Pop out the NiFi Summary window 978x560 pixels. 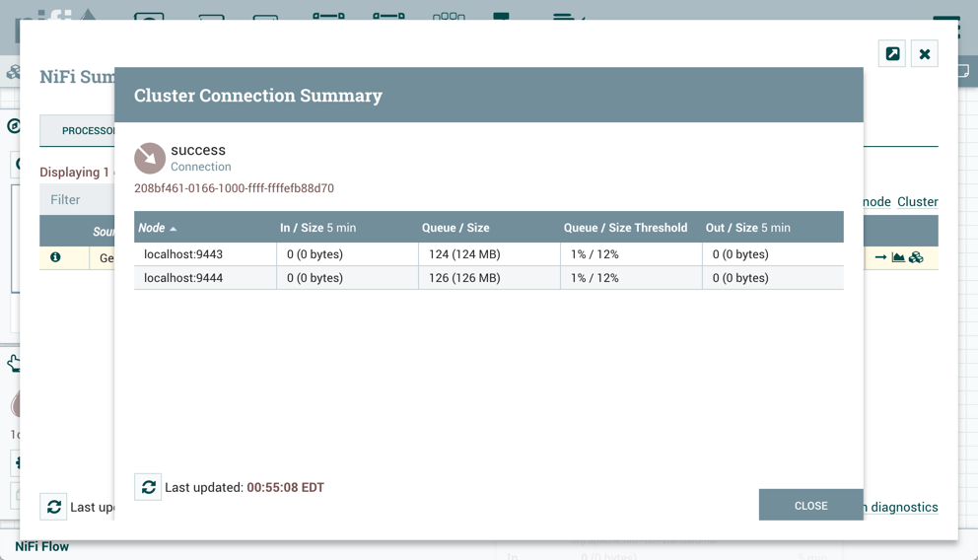click(892, 54)
